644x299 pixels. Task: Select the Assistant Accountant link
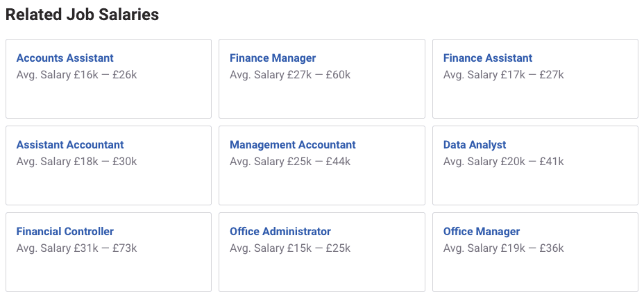pos(70,145)
